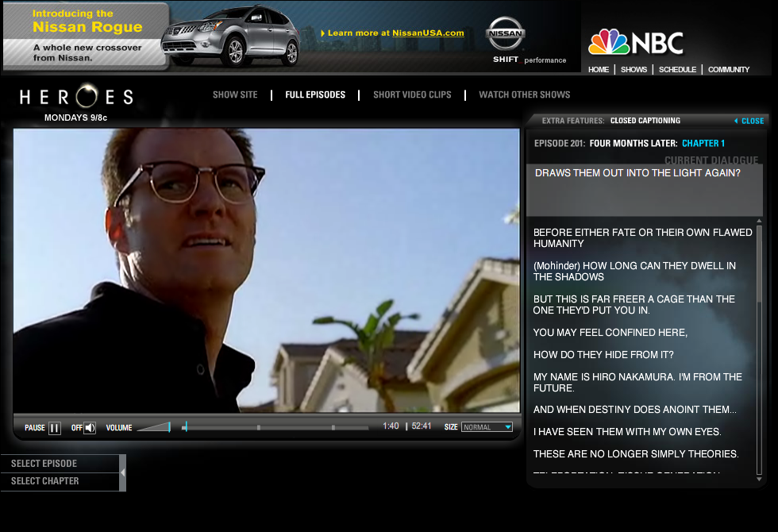Collapse the episode selector arrow tab
The width and height of the screenshot is (778, 532).
[x=122, y=473]
